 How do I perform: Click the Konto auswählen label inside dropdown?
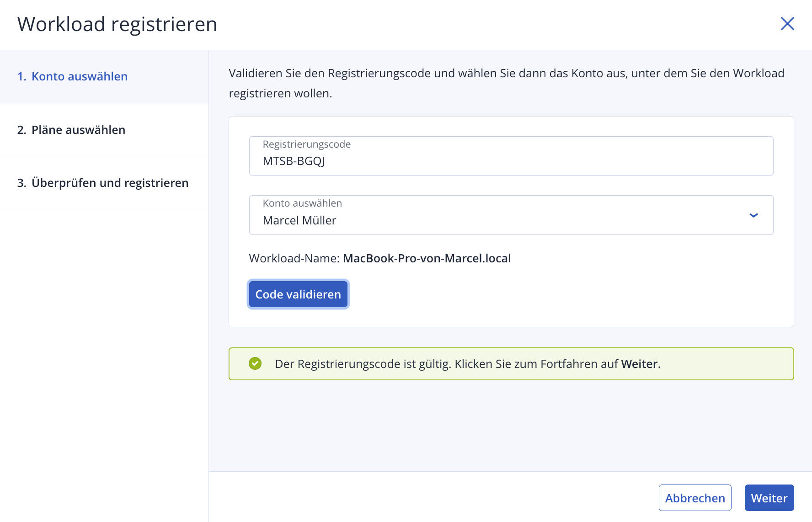pos(302,203)
